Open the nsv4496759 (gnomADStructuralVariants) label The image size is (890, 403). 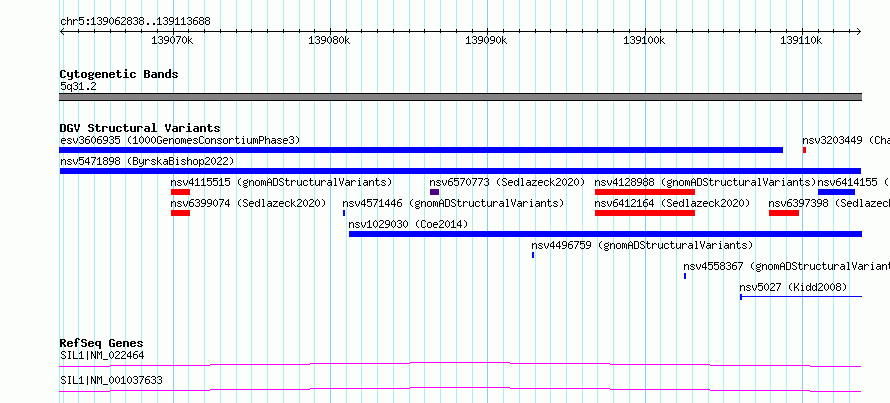(x=643, y=245)
